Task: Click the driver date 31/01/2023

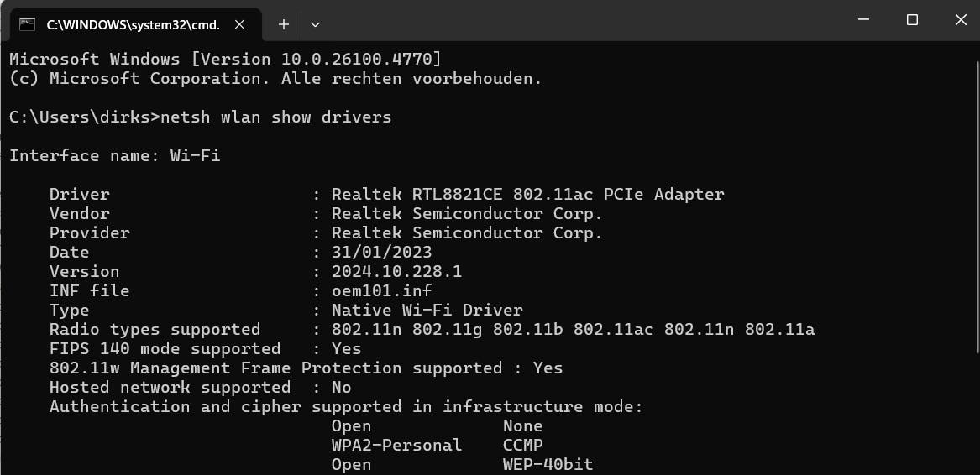Action: (381, 253)
